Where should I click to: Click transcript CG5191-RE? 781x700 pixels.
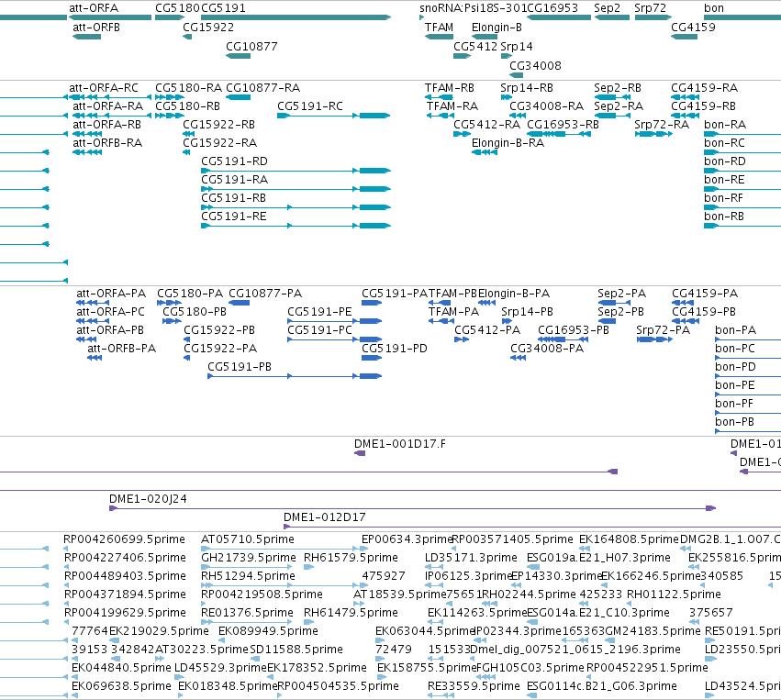pos(234,217)
